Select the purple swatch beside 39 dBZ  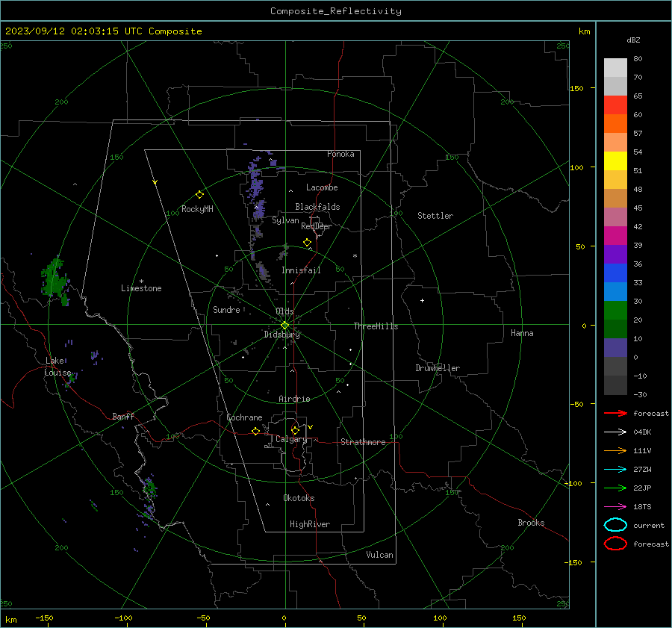[x=615, y=254]
